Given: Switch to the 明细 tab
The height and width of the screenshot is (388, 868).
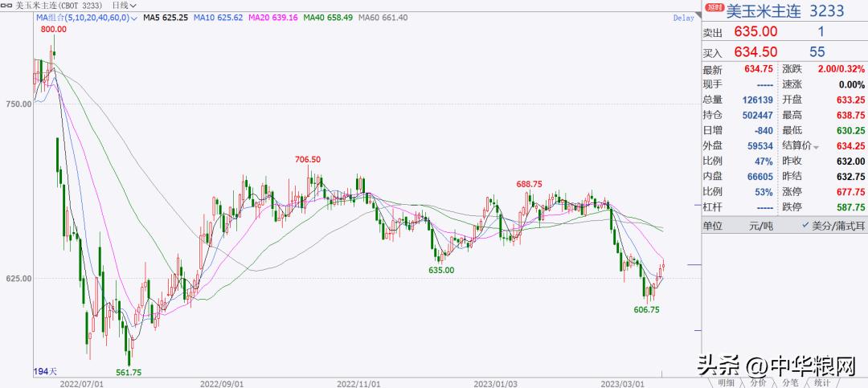Looking at the screenshot, I should pyautogui.click(x=727, y=382).
